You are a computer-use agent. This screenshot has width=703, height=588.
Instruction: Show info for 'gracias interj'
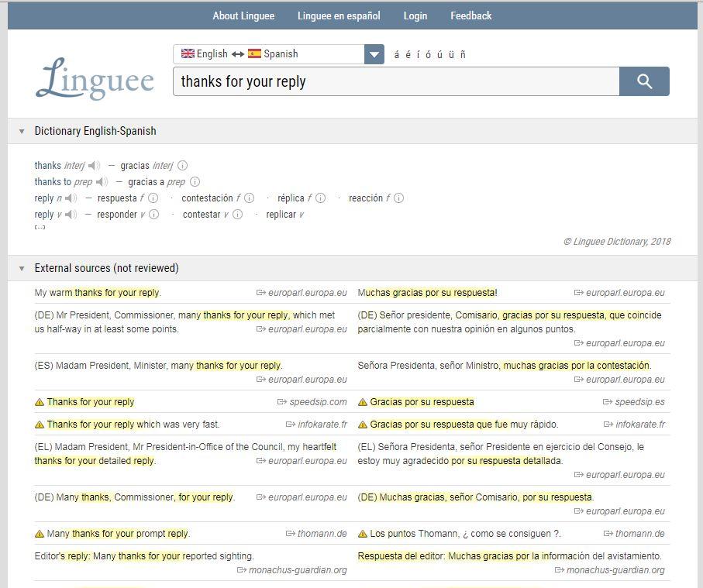pos(182,165)
